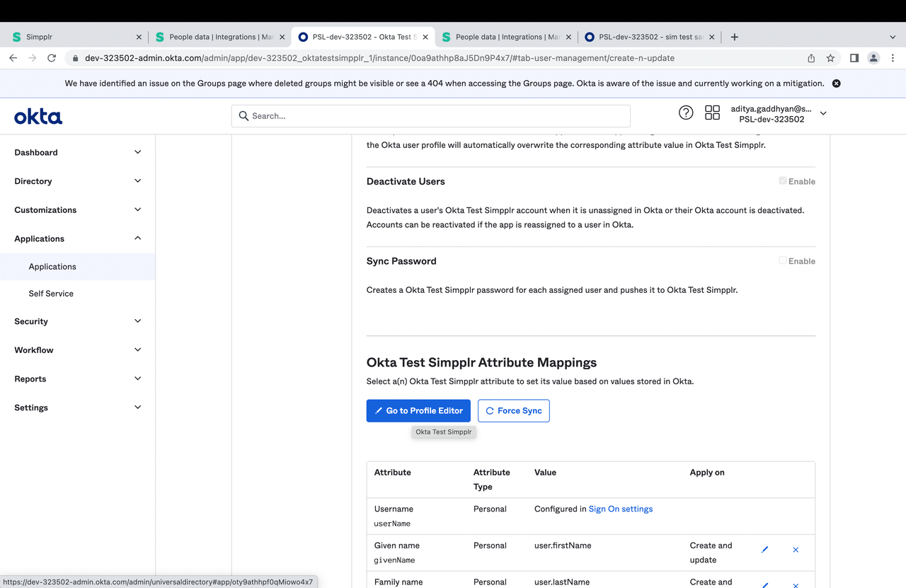Collapse the Applications sidebar section
This screenshot has width=906, height=588.
(x=76, y=238)
